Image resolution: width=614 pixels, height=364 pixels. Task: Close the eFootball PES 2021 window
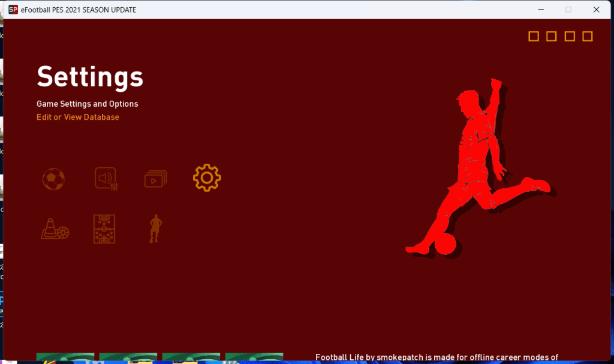click(596, 10)
